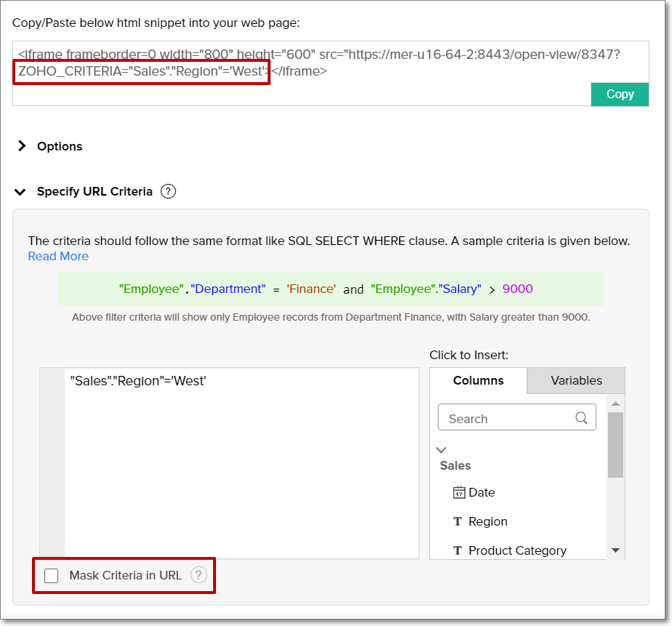Image resolution: width=672 pixels, height=626 pixels.
Task: Collapse the Specify URL Criteria section
Action: (22, 192)
